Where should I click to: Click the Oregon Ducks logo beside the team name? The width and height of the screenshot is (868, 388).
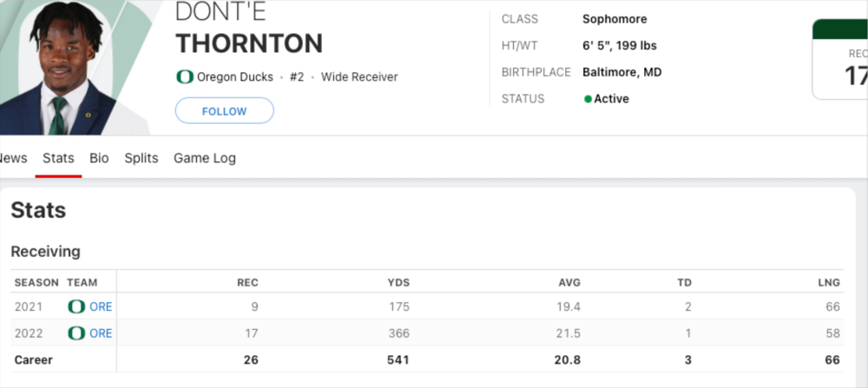184,77
